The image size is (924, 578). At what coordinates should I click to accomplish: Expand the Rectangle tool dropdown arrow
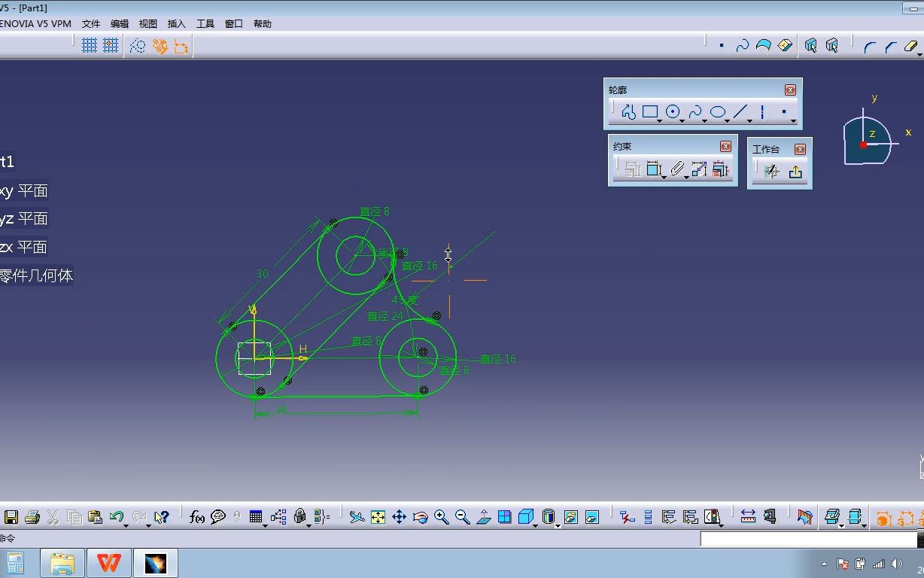pos(660,120)
